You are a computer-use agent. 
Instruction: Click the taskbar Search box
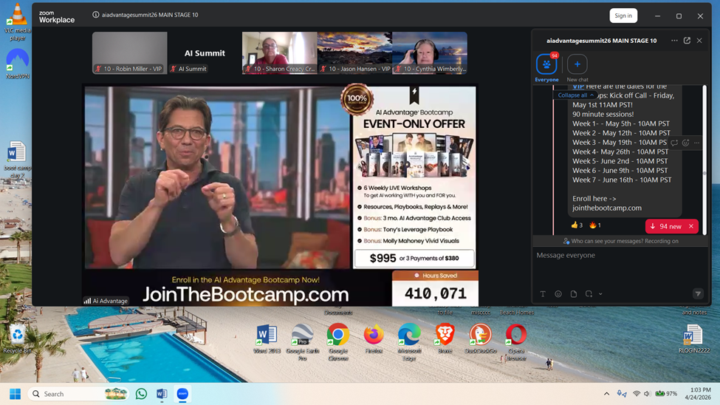[79, 394]
